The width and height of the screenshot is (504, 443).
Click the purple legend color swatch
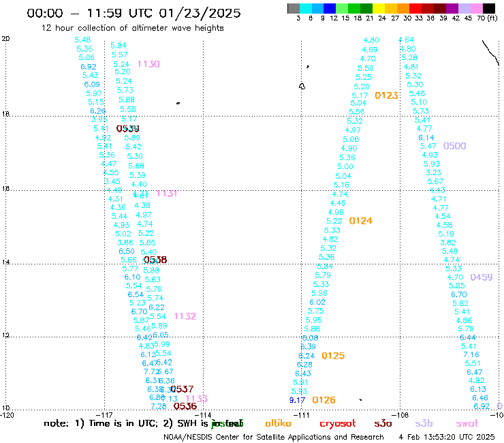coord(452,8)
